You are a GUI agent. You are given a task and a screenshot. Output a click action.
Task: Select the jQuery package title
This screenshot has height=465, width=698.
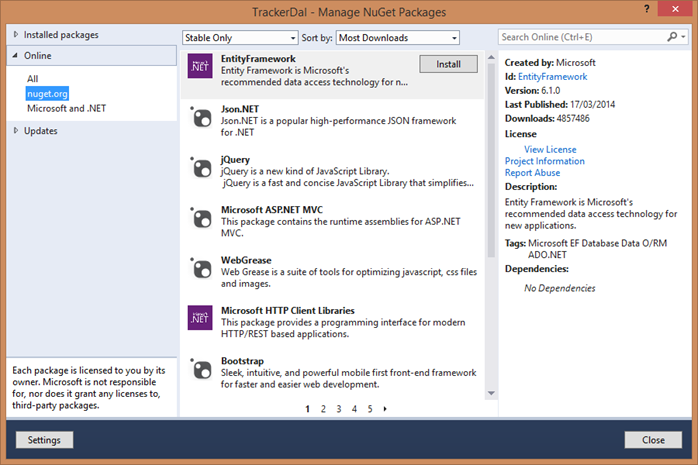tap(235, 159)
